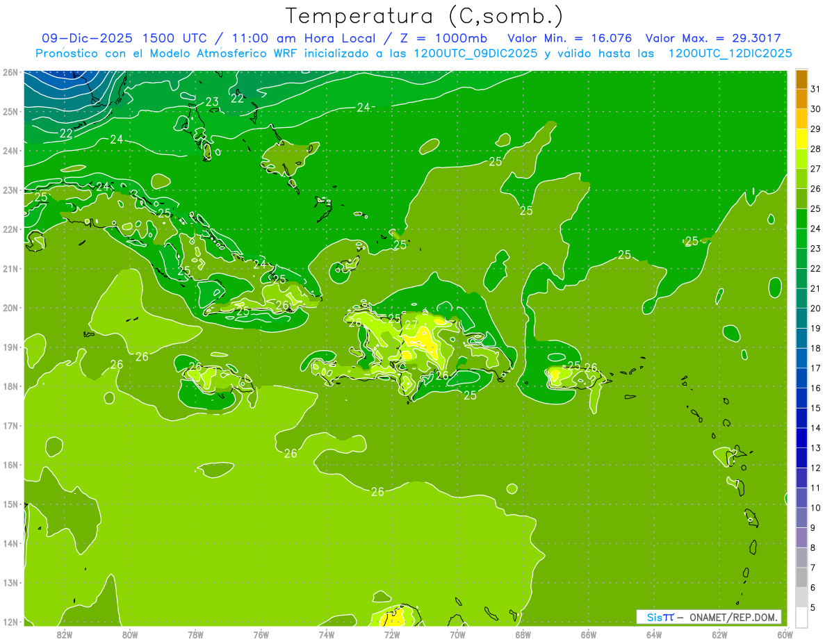The width and height of the screenshot is (834, 644).
Task: Click the longitude label '66W'
Action: 589,634
